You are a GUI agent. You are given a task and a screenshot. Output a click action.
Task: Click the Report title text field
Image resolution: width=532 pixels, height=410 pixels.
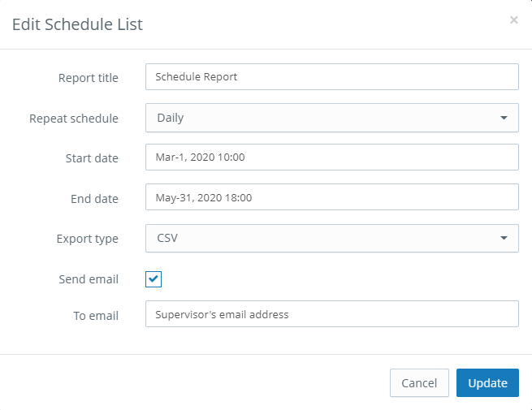332,76
